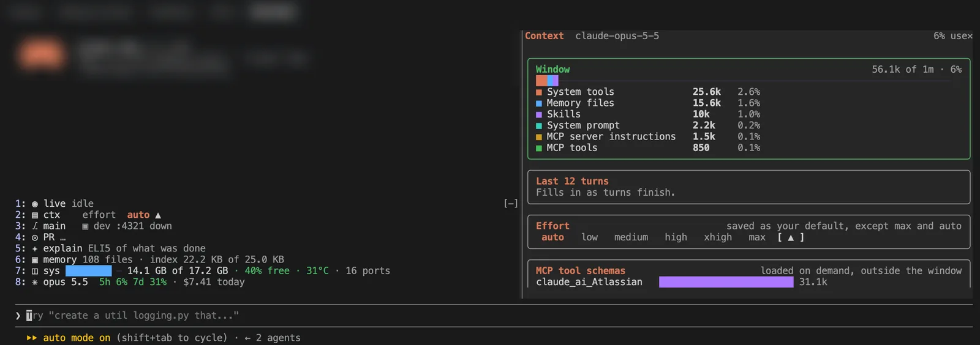Select xhigh effort level
Image resolution: width=980 pixels, height=345 pixels.
(x=718, y=237)
